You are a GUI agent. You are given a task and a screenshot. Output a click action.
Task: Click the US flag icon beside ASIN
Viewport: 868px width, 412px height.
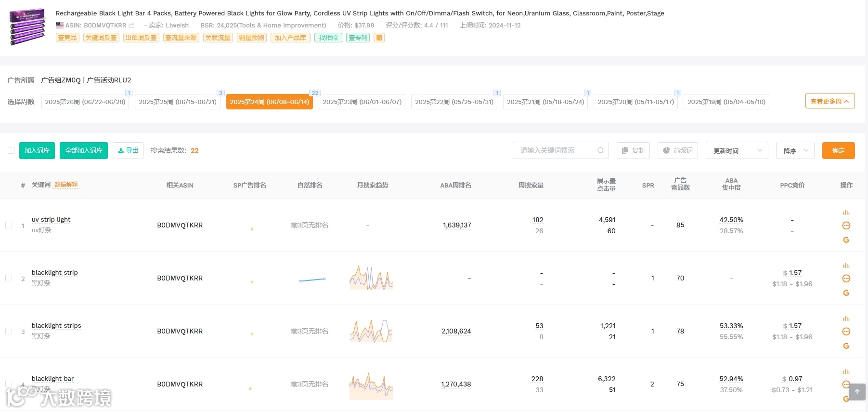(60, 26)
